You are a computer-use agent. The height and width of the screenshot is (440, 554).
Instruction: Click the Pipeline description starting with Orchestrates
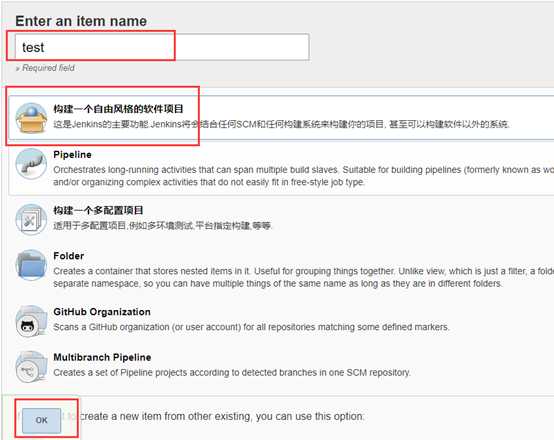click(303, 176)
